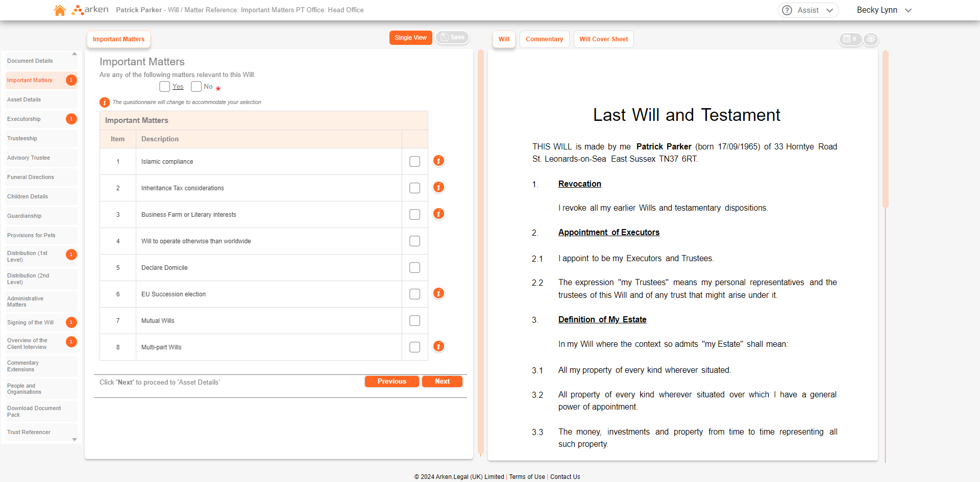Open Administrative Matters section
The height and width of the screenshot is (482, 980).
[41, 301]
